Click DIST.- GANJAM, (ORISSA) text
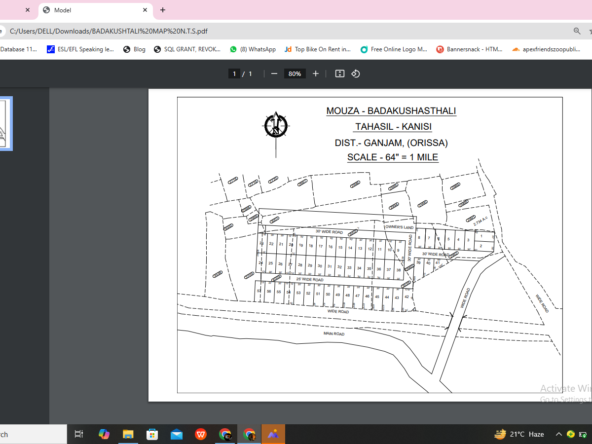This screenshot has height=444, width=592. [391, 143]
